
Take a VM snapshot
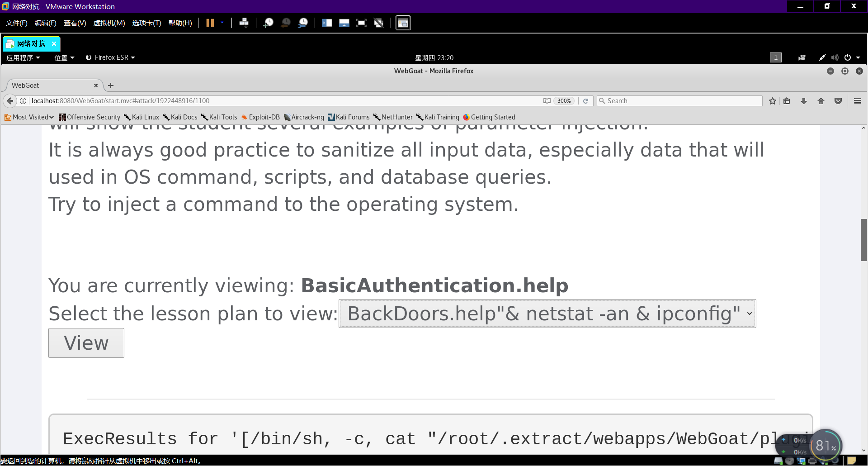[x=269, y=23]
